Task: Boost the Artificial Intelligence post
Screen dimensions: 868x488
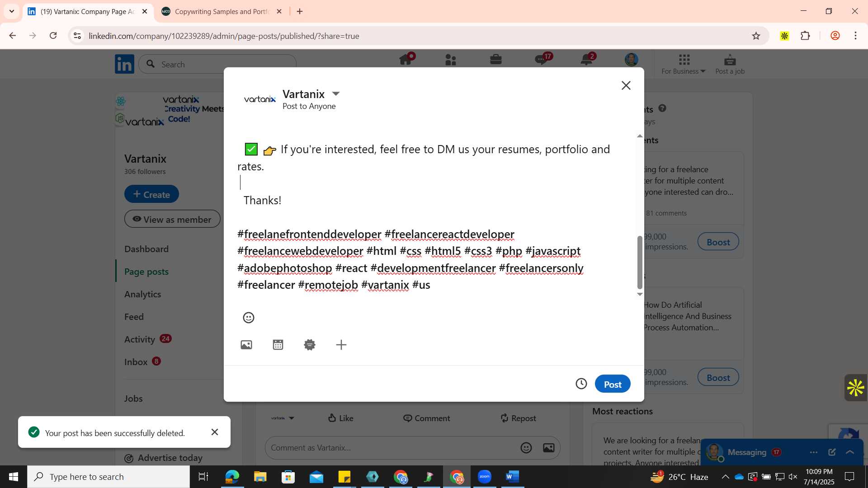Action: pos(718,377)
